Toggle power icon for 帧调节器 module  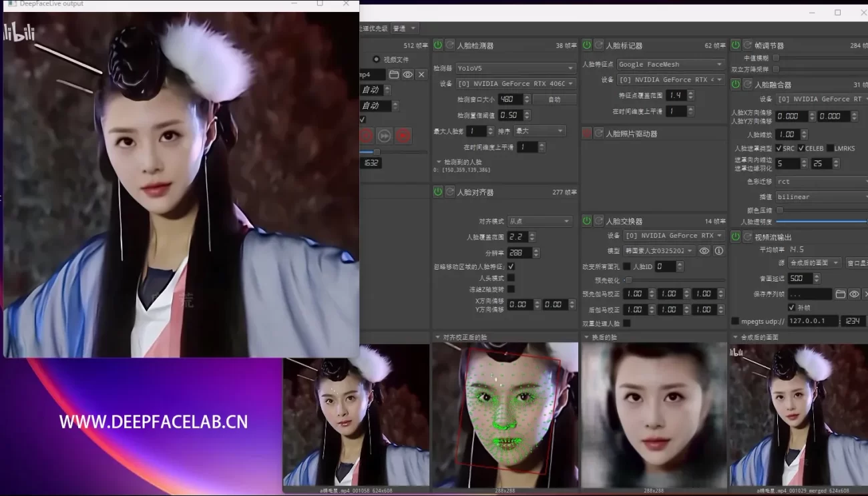(x=736, y=45)
